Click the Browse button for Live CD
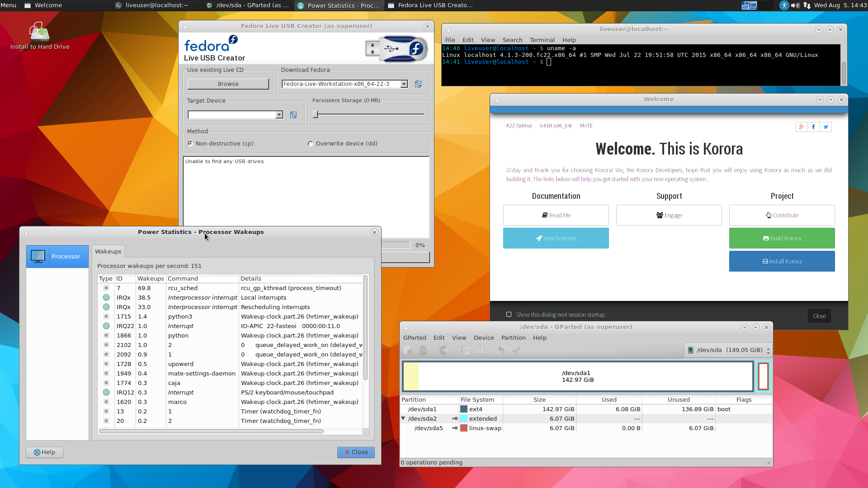Viewport: 868px width, 488px height. [228, 84]
